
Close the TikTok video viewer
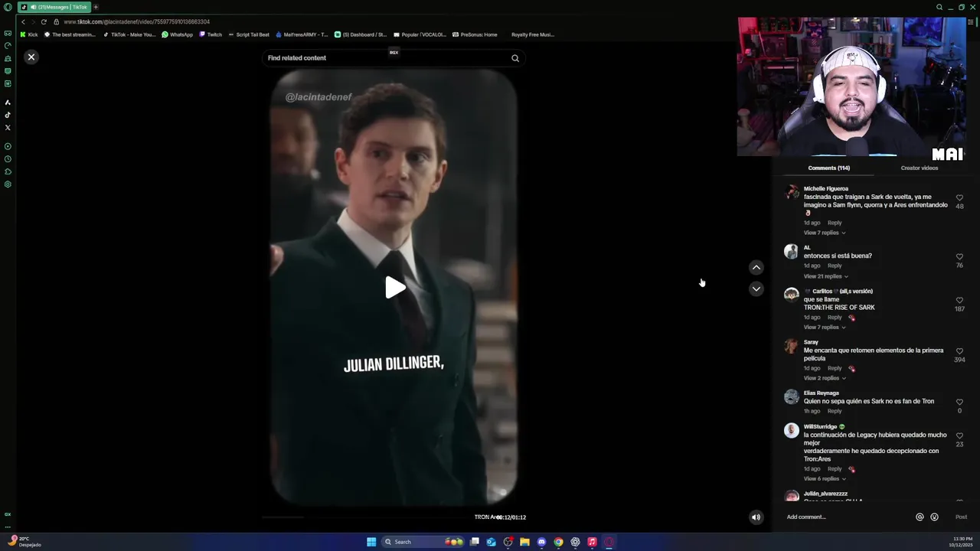[31, 57]
